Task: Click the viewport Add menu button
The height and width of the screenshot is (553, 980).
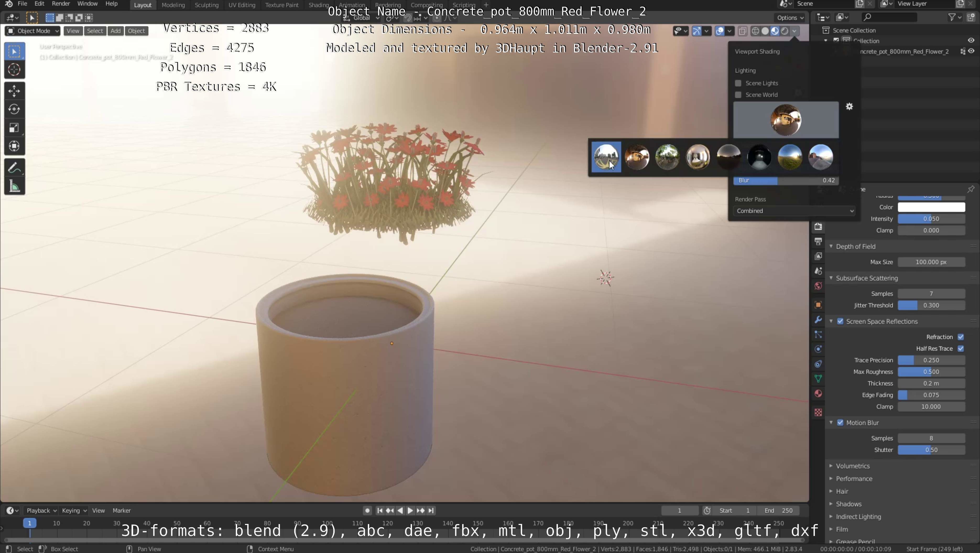Action: point(116,31)
